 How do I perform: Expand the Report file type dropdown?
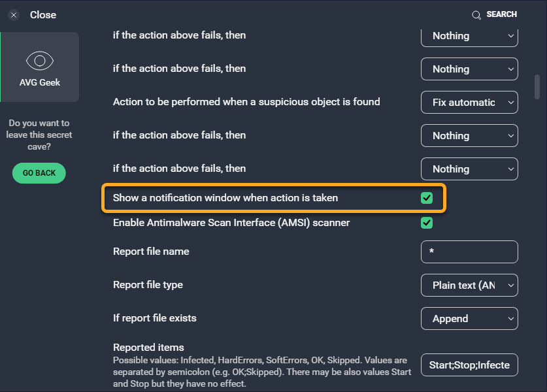click(469, 285)
